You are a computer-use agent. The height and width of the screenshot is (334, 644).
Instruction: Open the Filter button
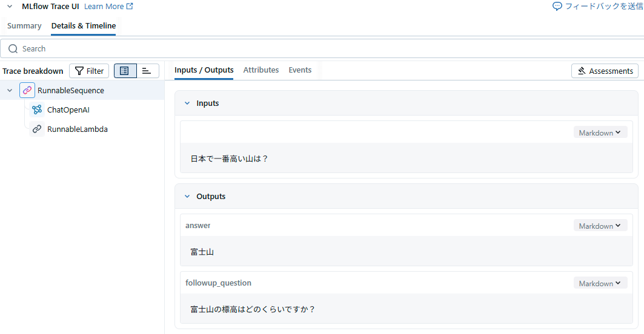[89, 71]
